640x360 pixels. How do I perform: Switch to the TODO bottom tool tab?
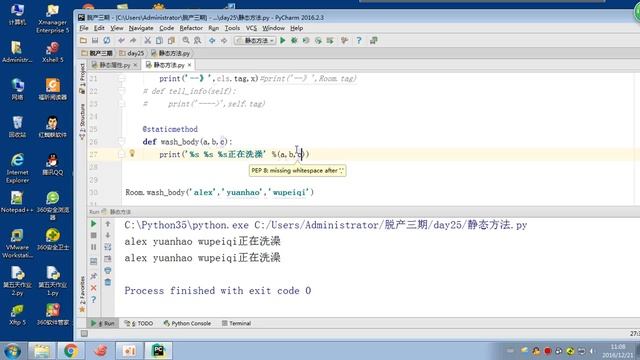click(x=139, y=323)
